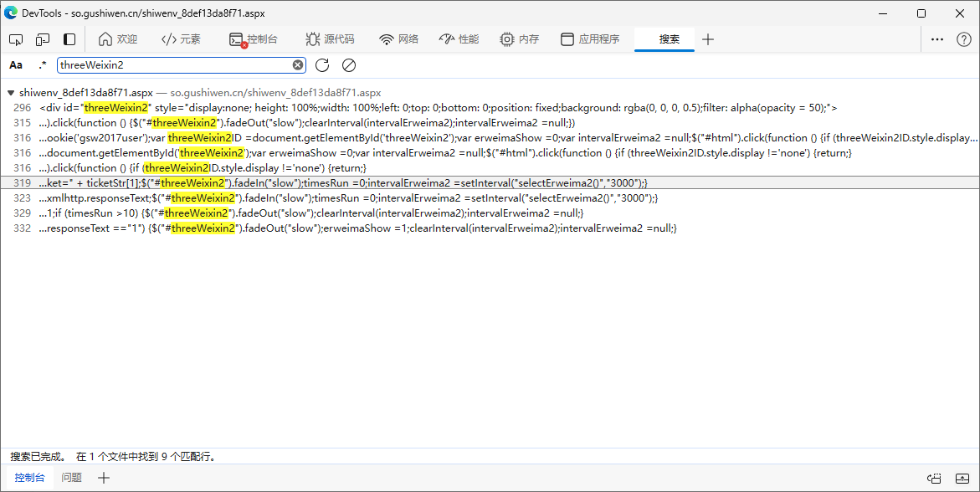Screen dimensions: 980x492
Task: Open the 源代码 tab
Action: pos(330,39)
